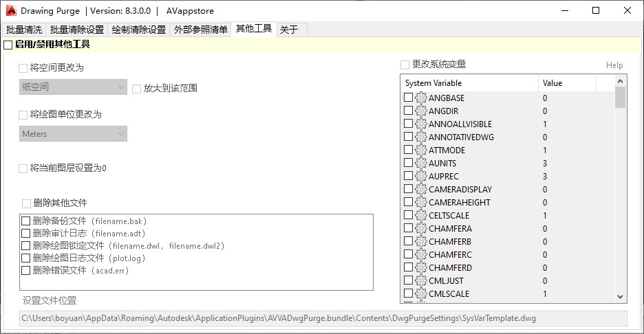Tick the ANNOALLVISIBLE variable checkbox
This screenshot has width=644, height=334.
(x=409, y=124)
